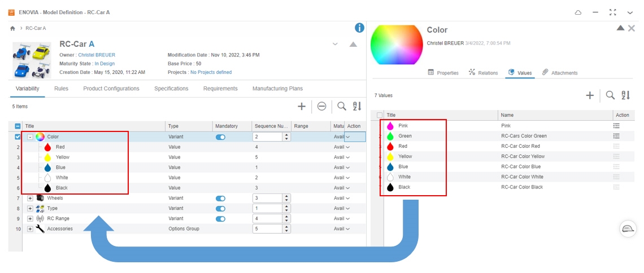Image resolution: width=644 pixels, height=273 pixels.
Task: Click the RC-Car A product thumbnail
Action: click(x=32, y=60)
